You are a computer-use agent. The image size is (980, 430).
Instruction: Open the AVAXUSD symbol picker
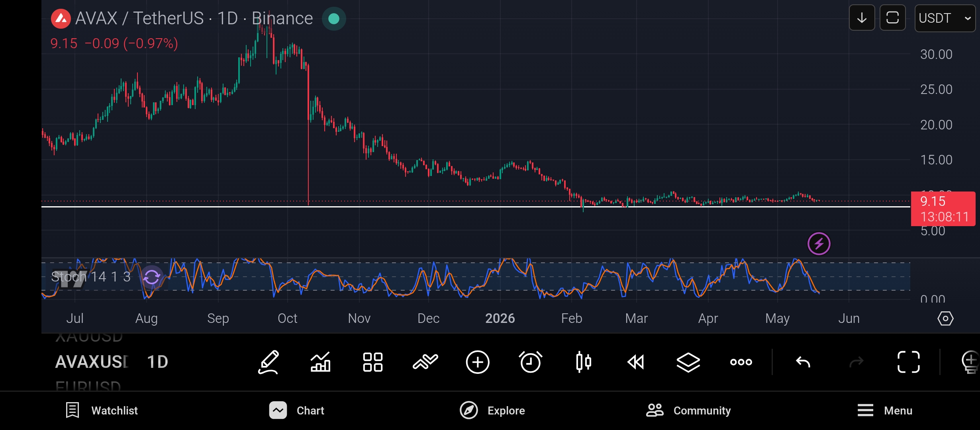click(92, 362)
